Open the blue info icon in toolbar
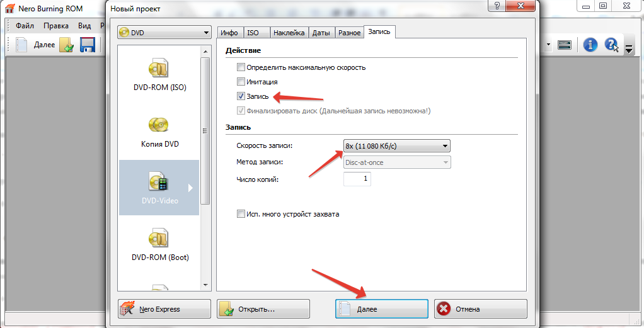The image size is (644, 328). 590,44
